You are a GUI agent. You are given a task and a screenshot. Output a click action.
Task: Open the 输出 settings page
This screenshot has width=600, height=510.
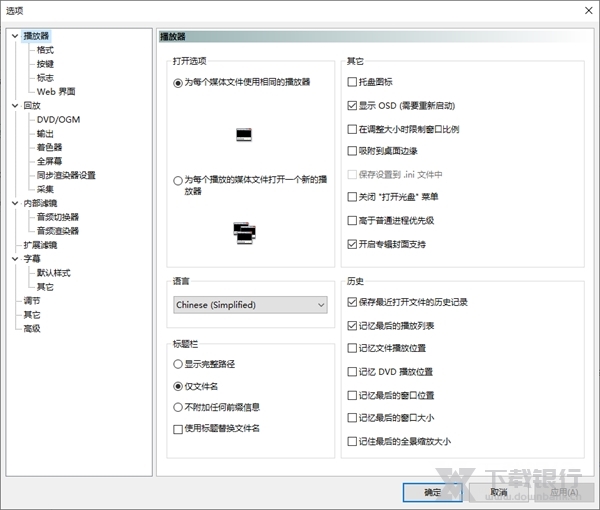point(45,134)
